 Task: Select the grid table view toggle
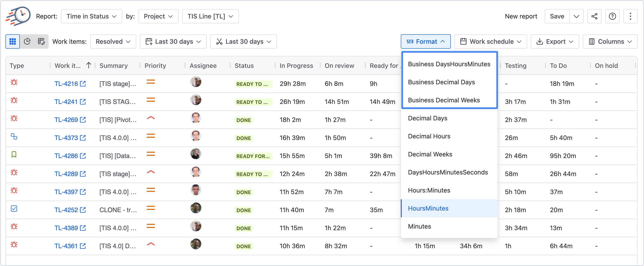[13, 41]
